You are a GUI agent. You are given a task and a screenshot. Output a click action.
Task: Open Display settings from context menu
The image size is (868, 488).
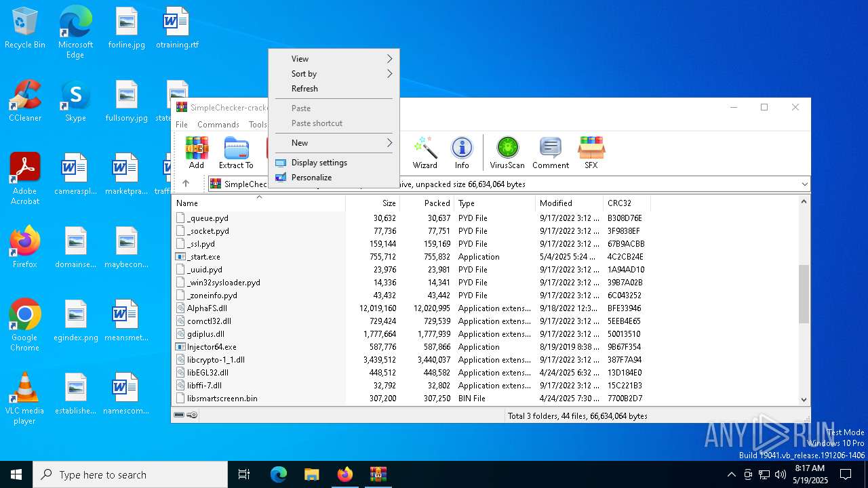tap(334, 163)
